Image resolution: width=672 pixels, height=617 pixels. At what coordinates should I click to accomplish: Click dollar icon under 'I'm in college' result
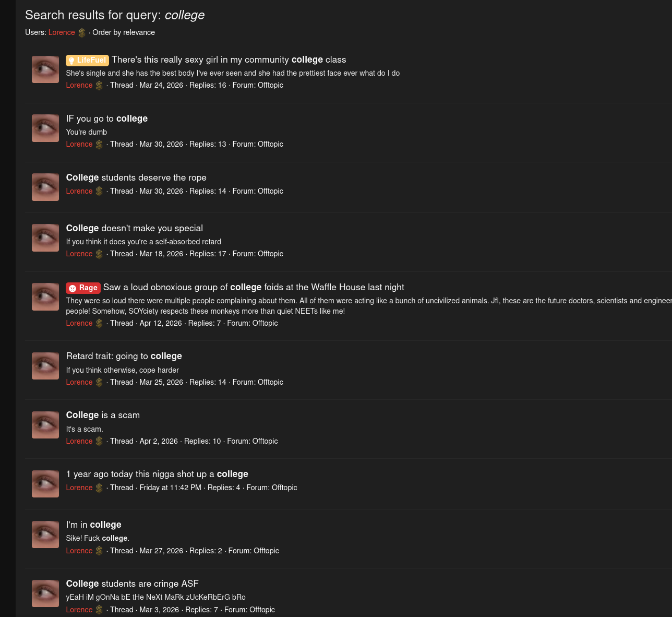[99, 551]
